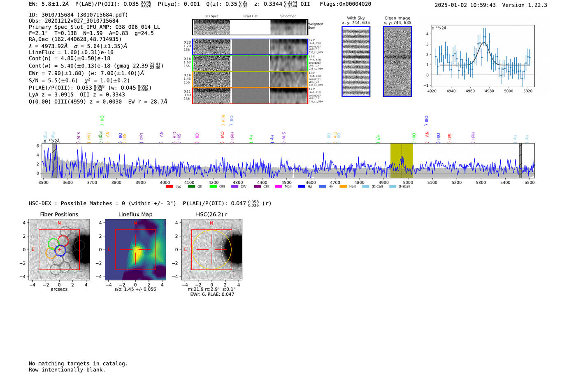This screenshot has width=576, height=392.
Task: Click the EWr: 6, PLAE: 0.047 caption
Action: coord(212,295)
